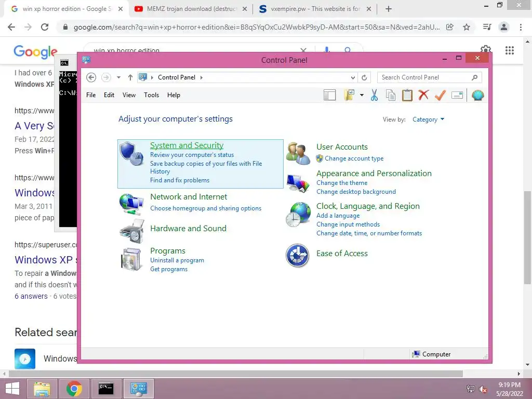Click Change desktop background link

pos(356,192)
